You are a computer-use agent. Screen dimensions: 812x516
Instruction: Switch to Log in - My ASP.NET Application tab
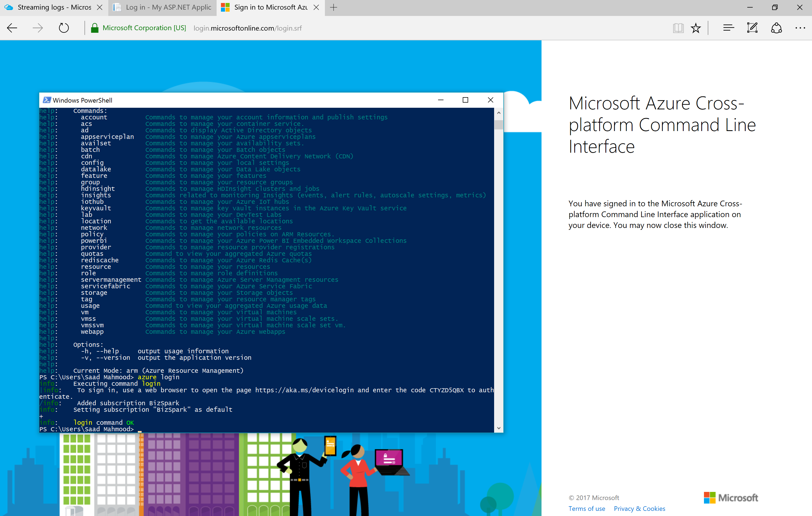point(162,7)
